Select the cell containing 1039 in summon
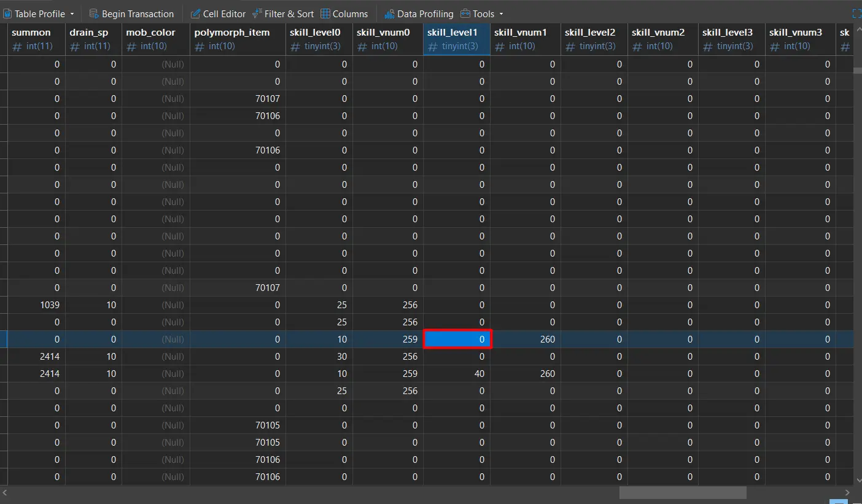This screenshot has width=862, height=504. point(36,305)
